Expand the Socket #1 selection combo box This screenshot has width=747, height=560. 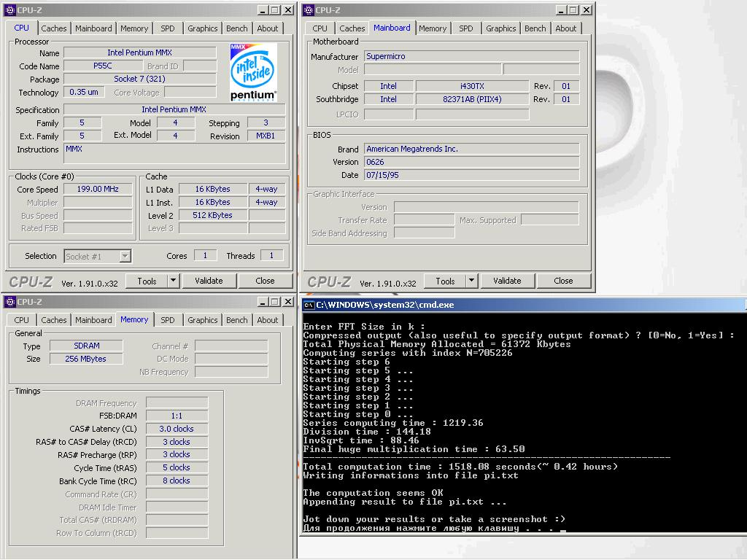click(x=125, y=256)
